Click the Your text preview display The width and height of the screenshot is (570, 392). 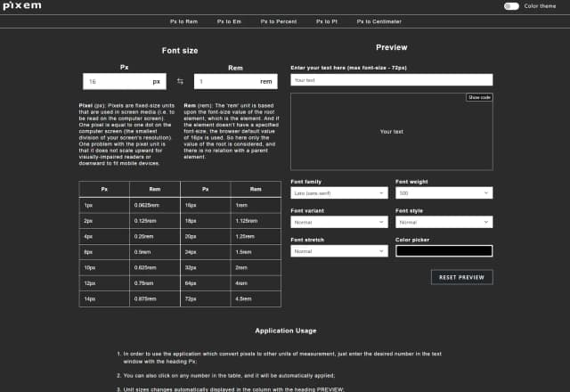(x=392, y=132)
